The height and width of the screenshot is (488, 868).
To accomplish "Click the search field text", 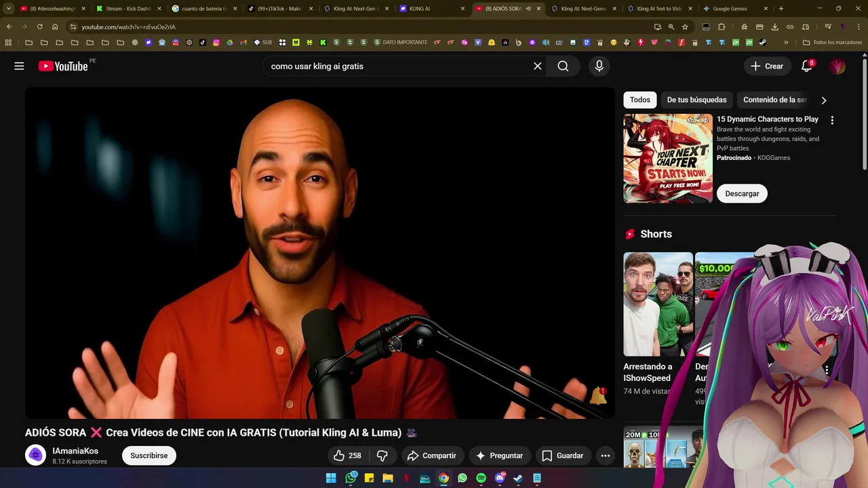I will (x=317, y=66).
